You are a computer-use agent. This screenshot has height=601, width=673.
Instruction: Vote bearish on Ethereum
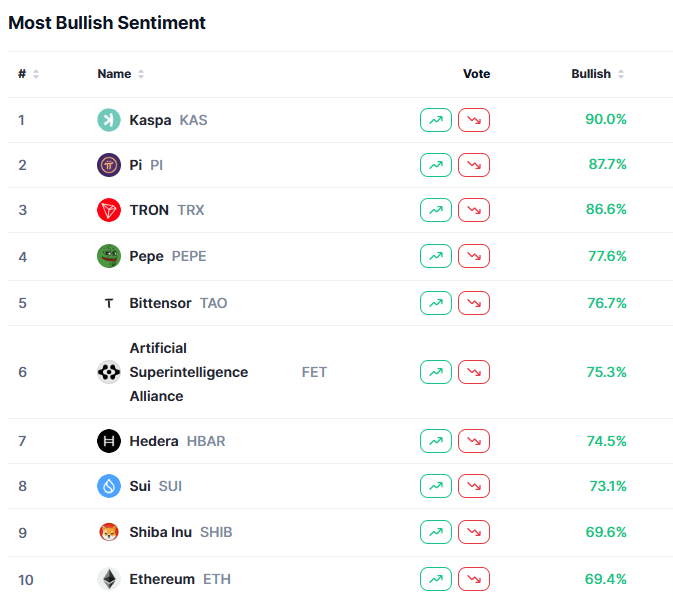click(x=474, y=579)
